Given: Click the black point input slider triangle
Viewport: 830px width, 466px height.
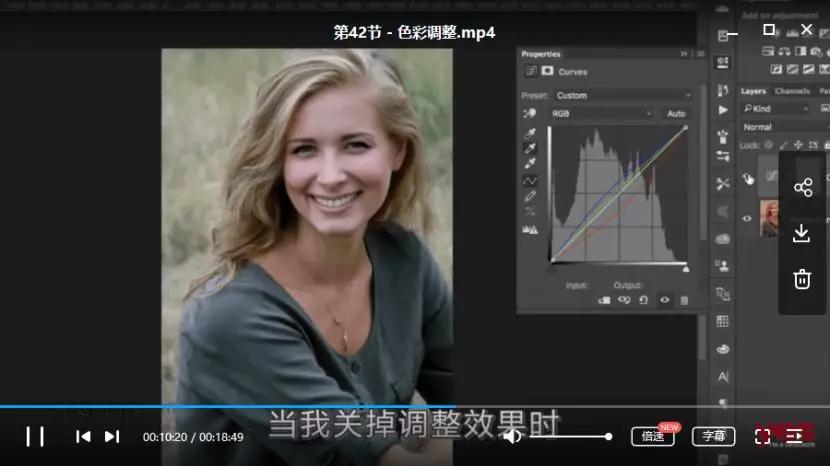Looking at the screenshot, I should click(x=552, y=269).
